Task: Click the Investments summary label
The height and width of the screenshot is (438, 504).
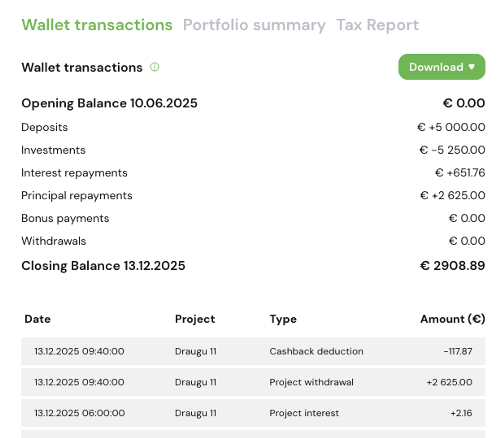Action: click(x=53, y=150)
